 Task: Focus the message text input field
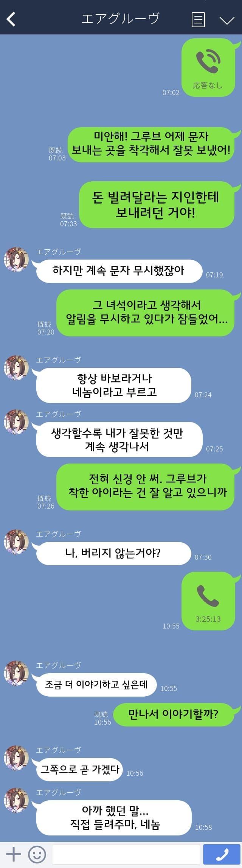tap(126, 854)
